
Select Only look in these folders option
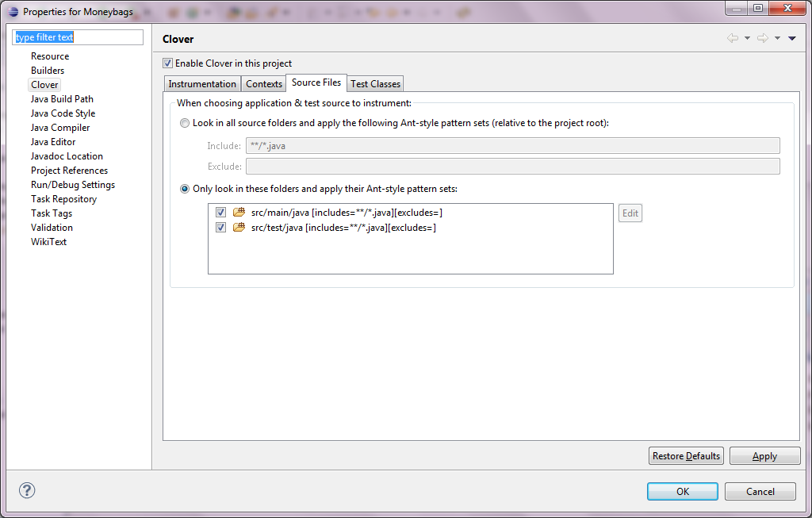pos(185,189)
